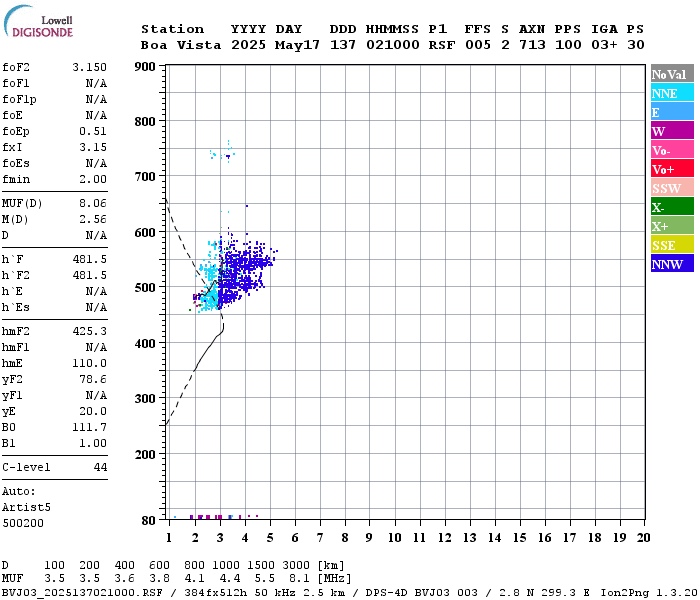
Task: Click the 500 km height axis label
Action: click(x=145, y=288)
